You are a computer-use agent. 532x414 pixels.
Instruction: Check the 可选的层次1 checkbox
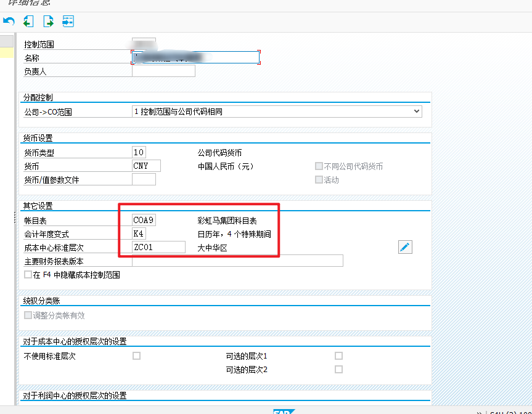click(338, 355)
